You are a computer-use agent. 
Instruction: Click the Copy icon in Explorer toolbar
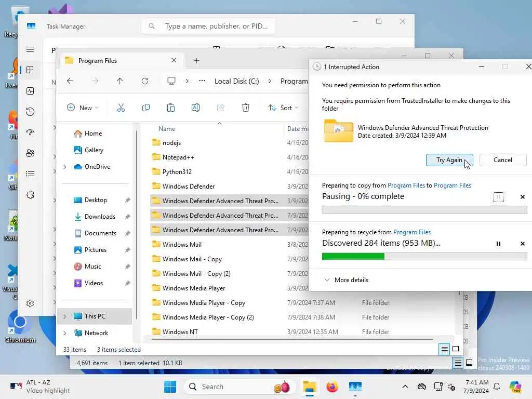(146, 108)
